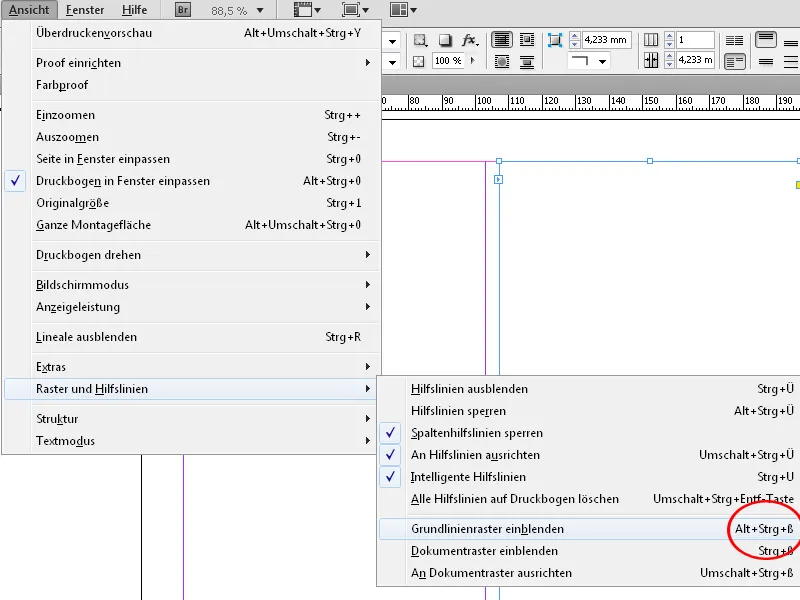Align text to top of frame
This screenshot has height=600, width=800.
click(766, 39)
